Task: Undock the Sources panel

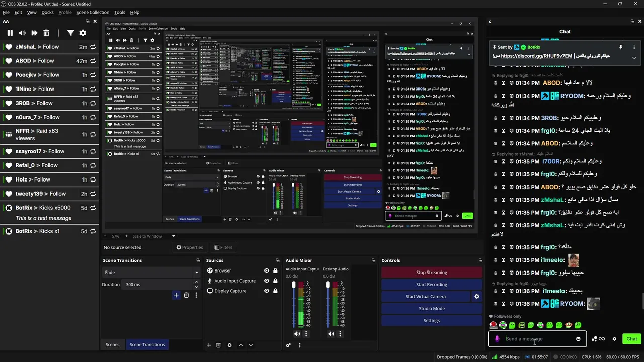Action: tap(277, 260)
